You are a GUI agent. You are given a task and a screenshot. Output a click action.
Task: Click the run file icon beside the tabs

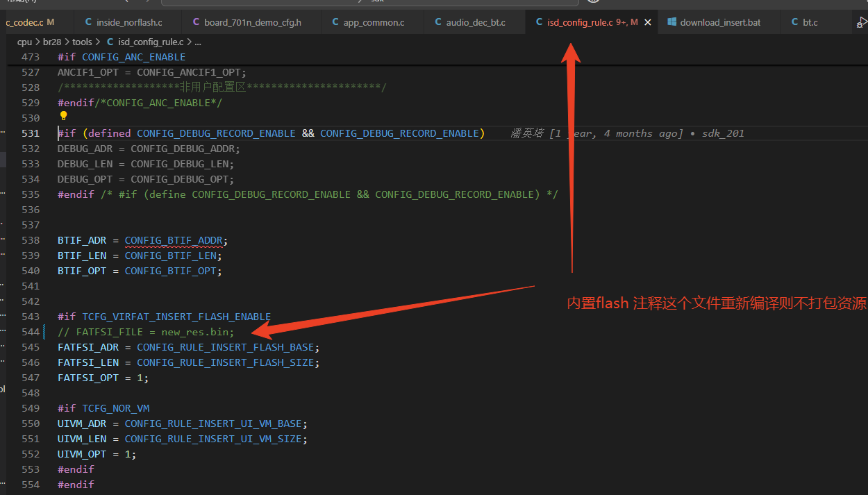862,22
